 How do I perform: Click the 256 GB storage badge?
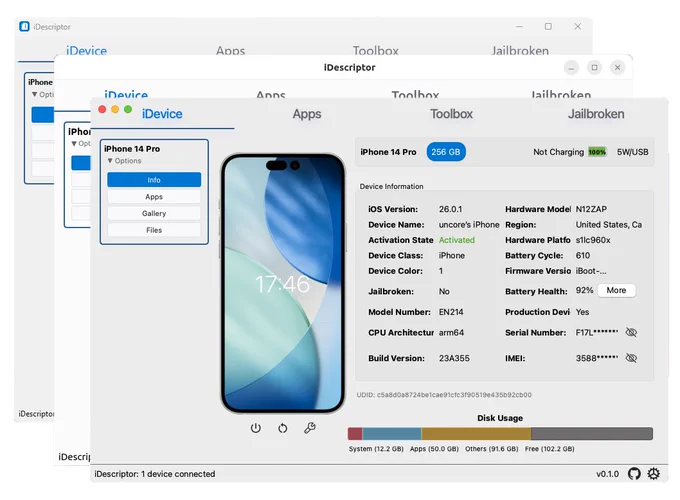(x=446, y=152)
